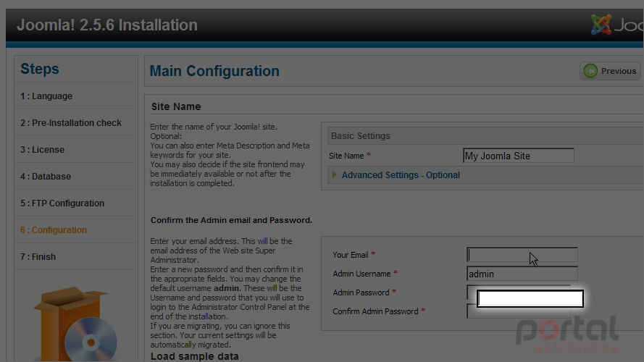Click the Main Configuration heading
The height and width of the screenshot is (362, 644).
pyautogui.click(x=214, y=71)
